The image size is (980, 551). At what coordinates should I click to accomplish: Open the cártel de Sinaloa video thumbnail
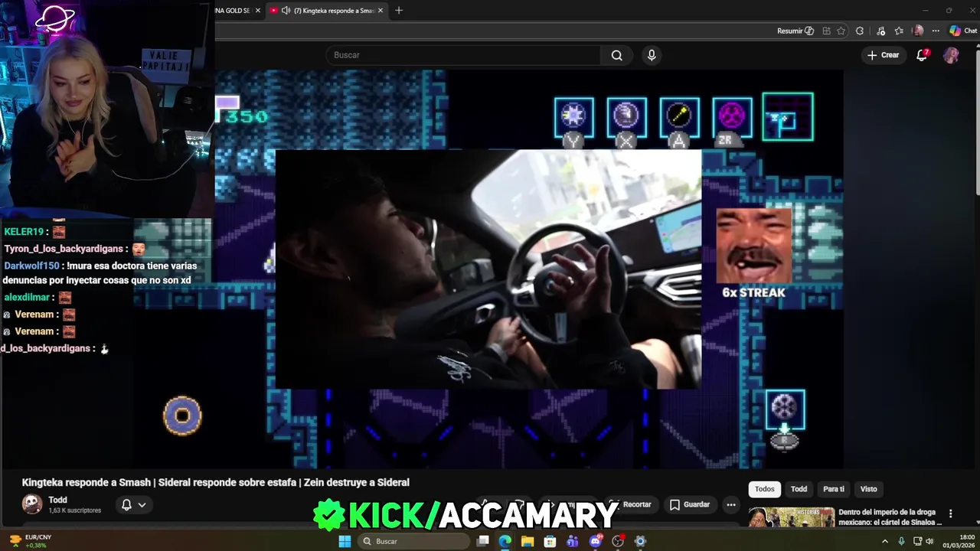[791, 517]
